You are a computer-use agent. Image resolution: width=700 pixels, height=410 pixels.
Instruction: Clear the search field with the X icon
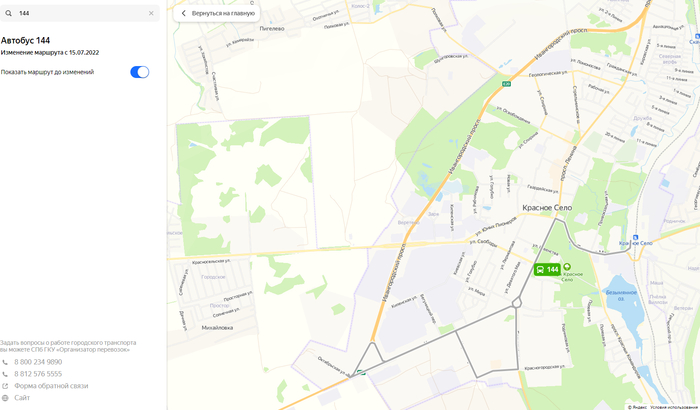coord(151,13)
